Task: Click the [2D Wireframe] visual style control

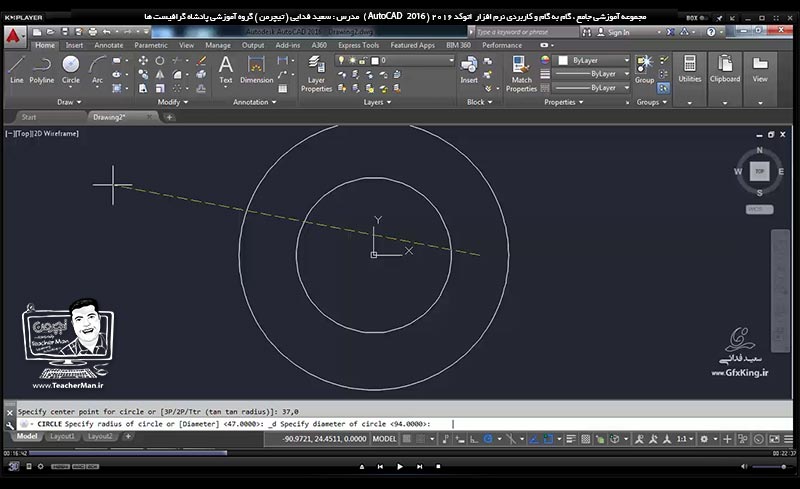Action: tap(56, 133)
